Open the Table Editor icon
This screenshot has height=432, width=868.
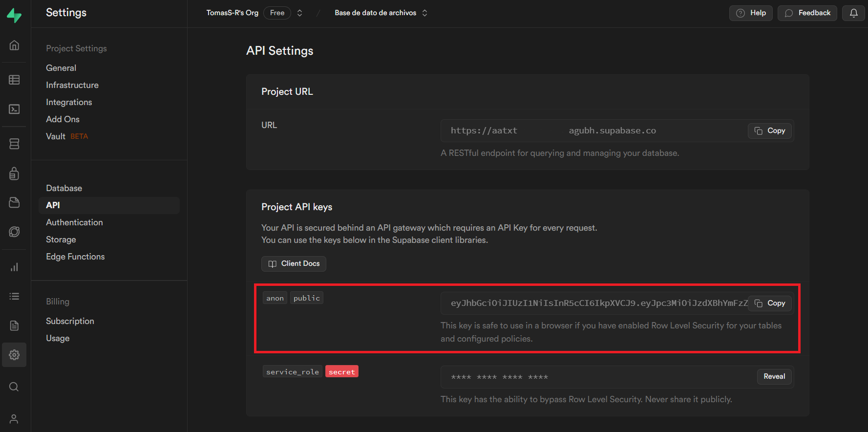[14, 80]
